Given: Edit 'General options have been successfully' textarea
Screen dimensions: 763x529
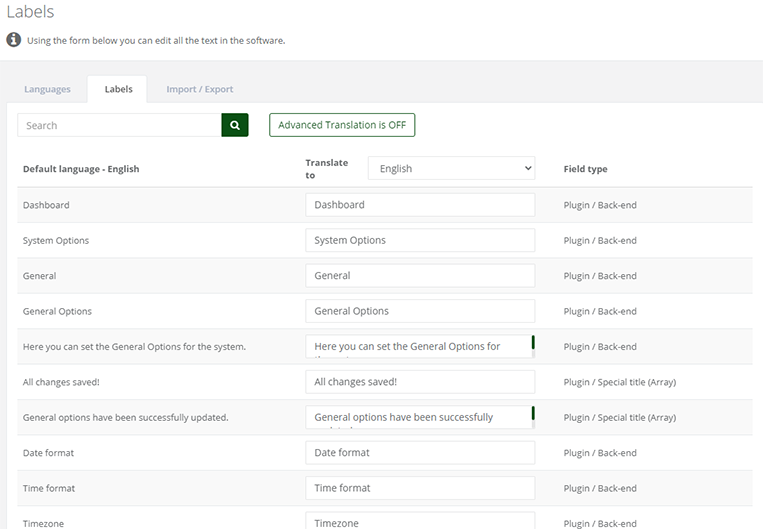Looking at the screenshot, I should click(x=418, y=417).
